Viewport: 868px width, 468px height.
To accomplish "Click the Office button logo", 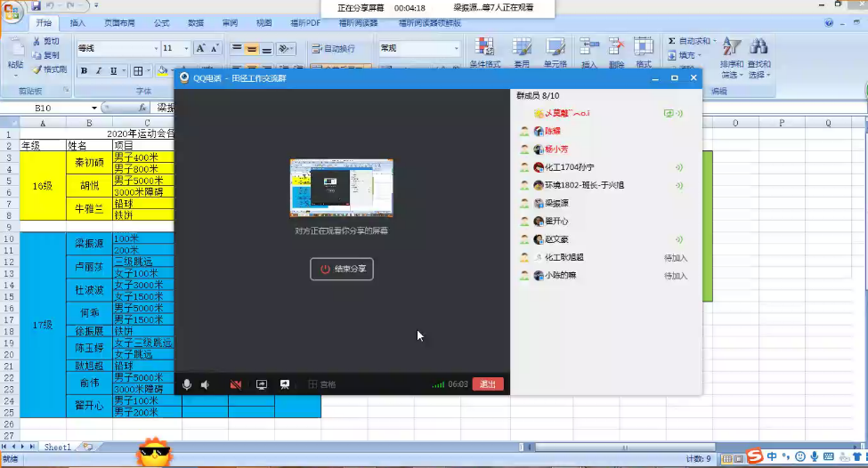I will (12, 11).
